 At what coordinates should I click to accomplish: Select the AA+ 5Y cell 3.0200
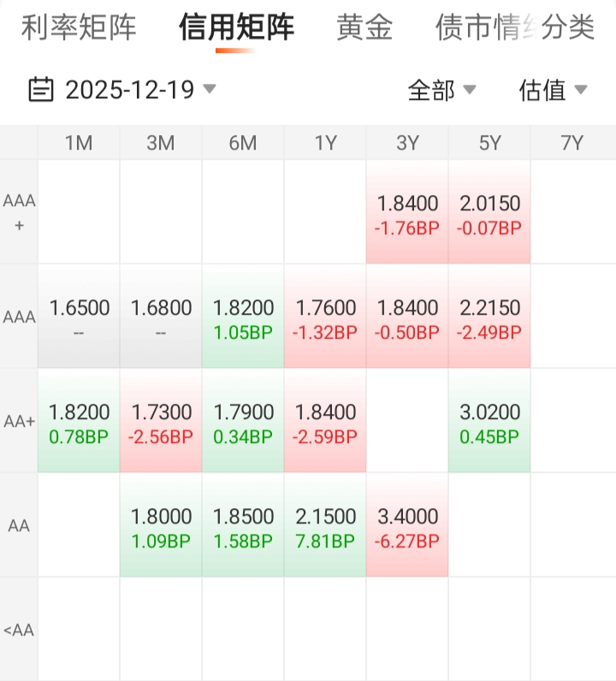pyautogui.click(x=489, y=422)
